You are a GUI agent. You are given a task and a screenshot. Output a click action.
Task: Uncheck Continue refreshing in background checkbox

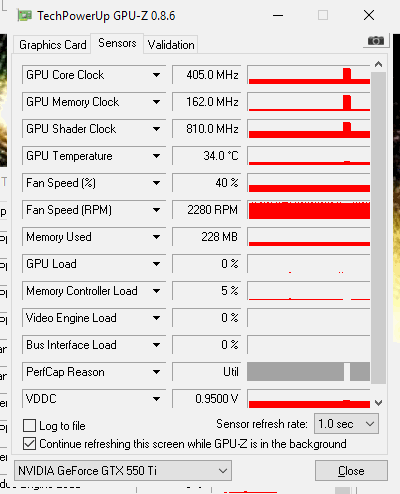(29, 444)
